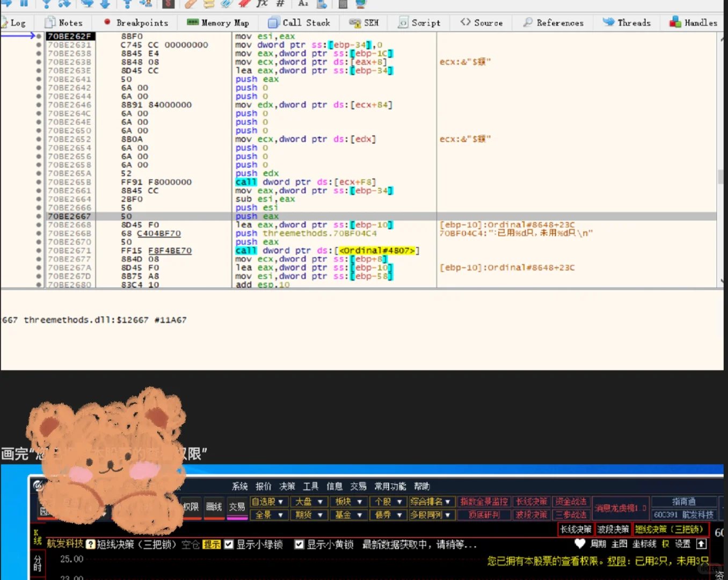
Task: Click the patches band-aid icon
Action: tap(191, 4)
